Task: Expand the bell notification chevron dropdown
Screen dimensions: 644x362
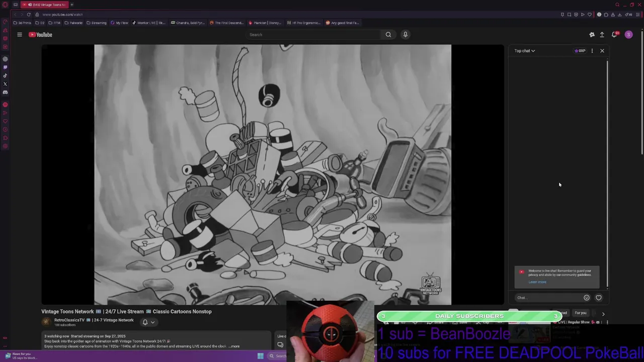Action: 152,322
